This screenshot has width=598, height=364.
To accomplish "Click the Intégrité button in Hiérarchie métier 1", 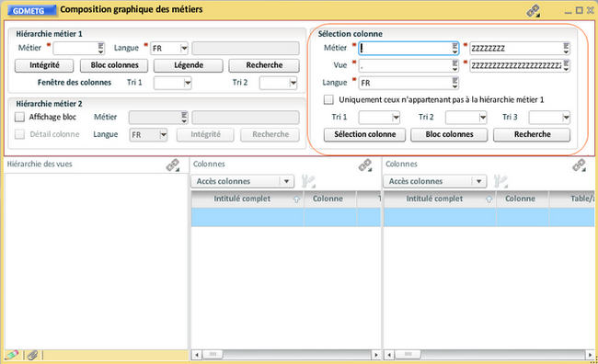I will click(x=44, y=65).
